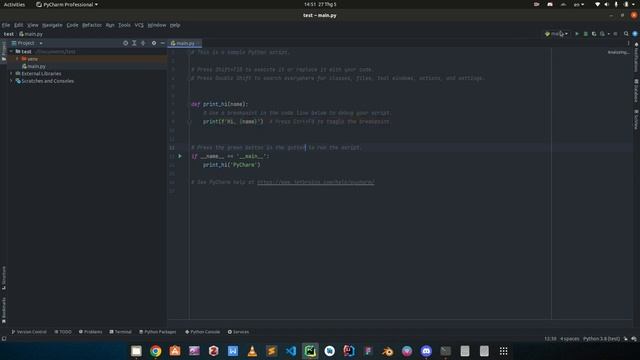Image resolution: width=640 pixels, height=360 pixels.
Task: Open the TODO tool window
Action: tap(63, 332)
